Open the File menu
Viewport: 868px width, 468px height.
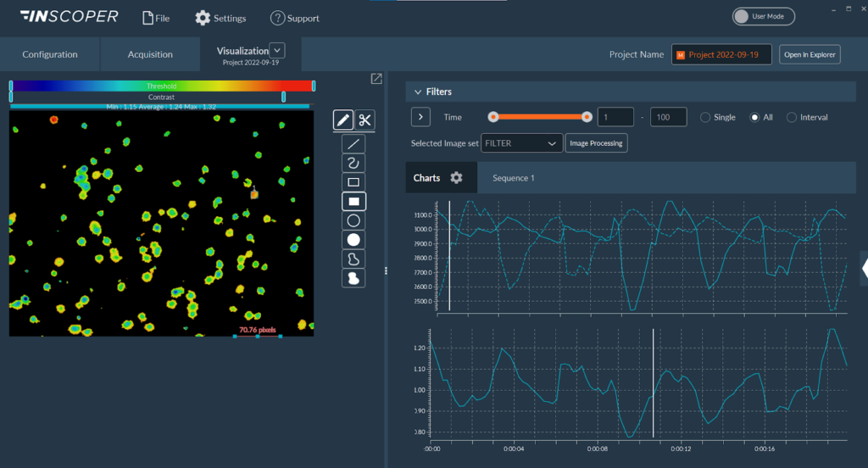155,18
